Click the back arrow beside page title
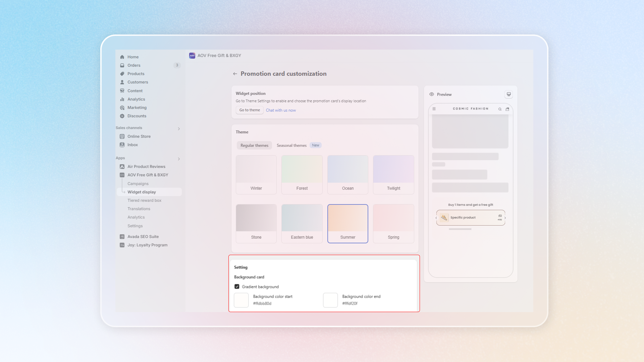Image resolution: width=644 pixels, height=362 pixels. (235, 74)
